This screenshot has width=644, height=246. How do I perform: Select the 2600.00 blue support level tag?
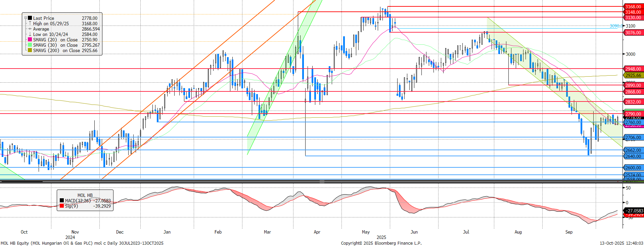633,168
